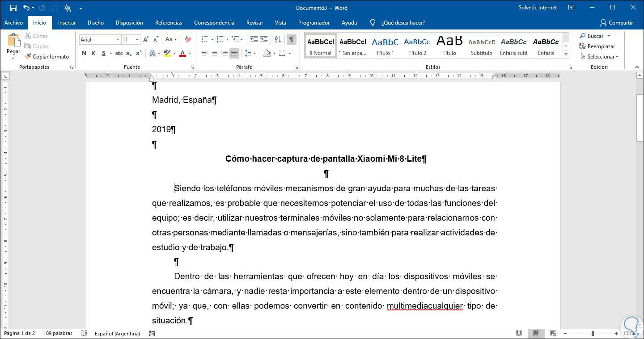644x339 pixels.
Task: Click the Compartir button
Action: click(617, 23)
